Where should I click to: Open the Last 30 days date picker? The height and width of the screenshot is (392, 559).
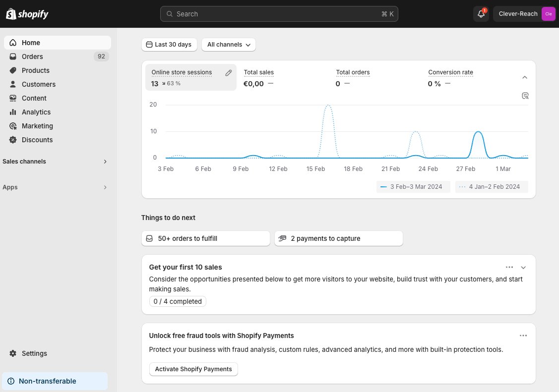tap(169, 45)
